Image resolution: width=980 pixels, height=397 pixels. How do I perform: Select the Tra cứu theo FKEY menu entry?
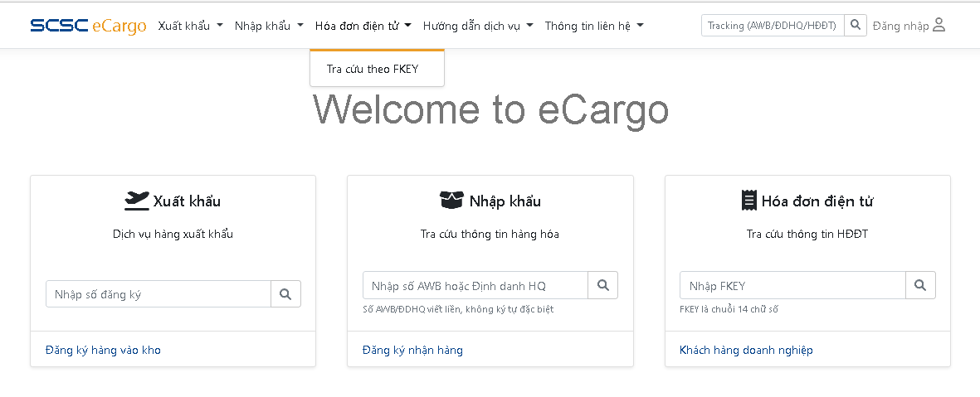click(x=373, y=69)
